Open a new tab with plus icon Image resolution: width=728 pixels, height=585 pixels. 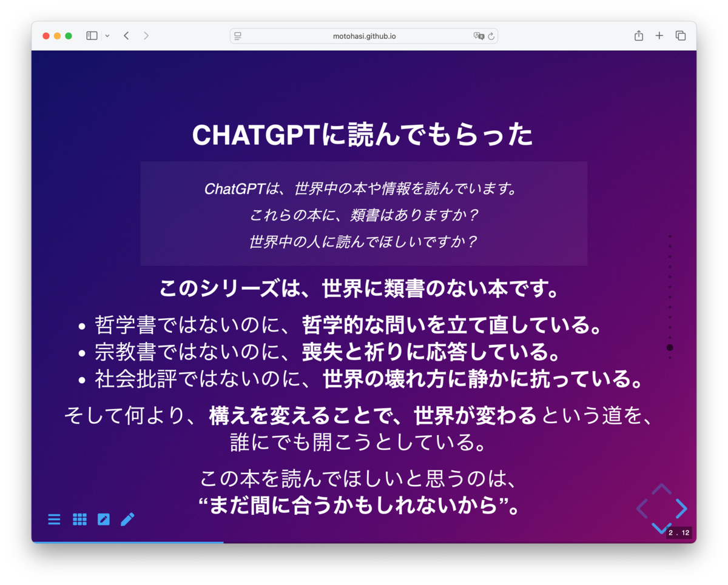[659, 36]
